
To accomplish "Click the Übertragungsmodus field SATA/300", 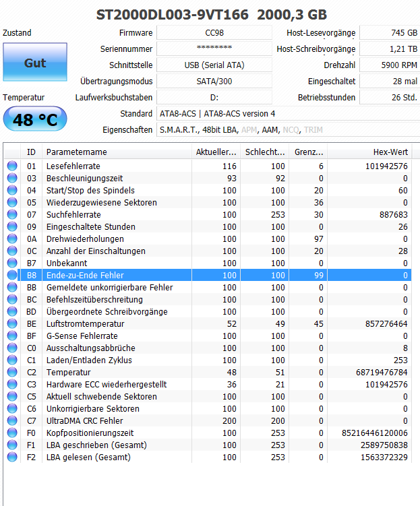I will point(214,81).
